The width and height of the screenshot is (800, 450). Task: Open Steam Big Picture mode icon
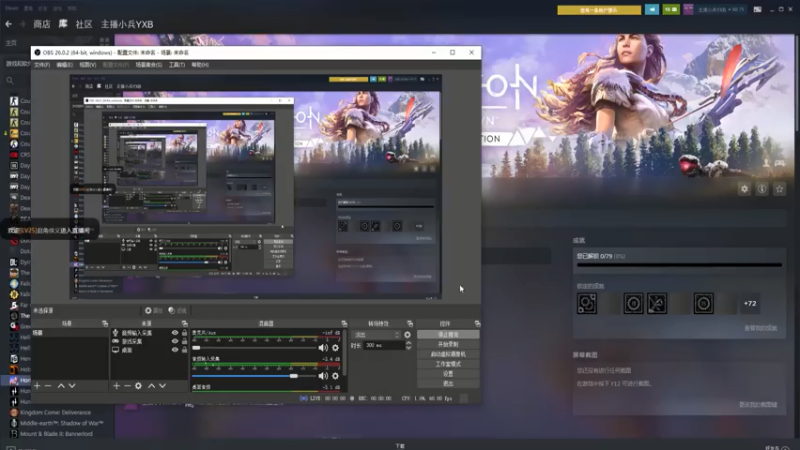tap(757, 9)
